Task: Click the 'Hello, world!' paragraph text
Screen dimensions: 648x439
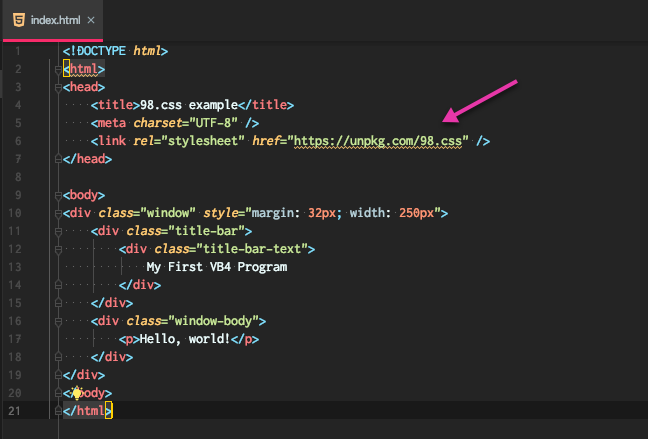Action: click(x=185, y=339)
